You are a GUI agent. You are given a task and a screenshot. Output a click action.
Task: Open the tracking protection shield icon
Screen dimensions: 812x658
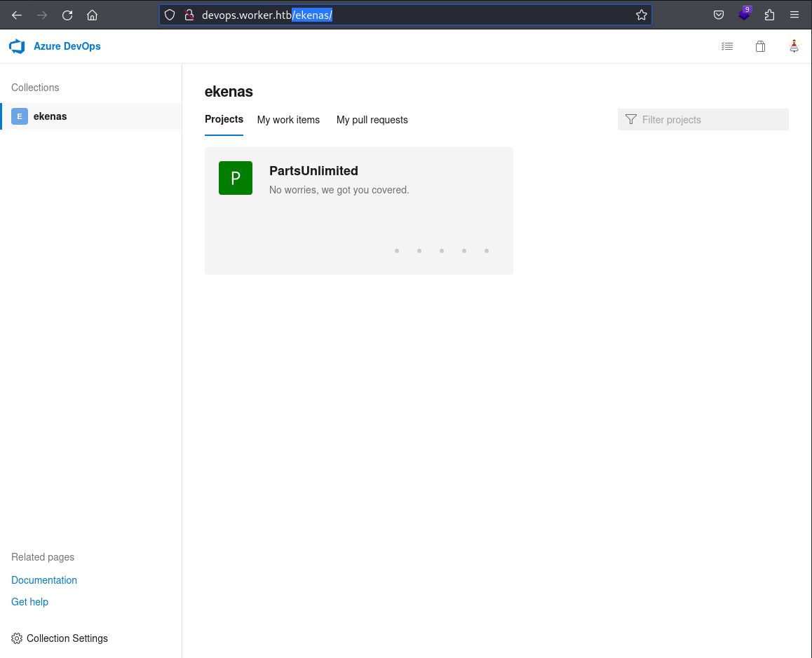[x=170, y=15]
